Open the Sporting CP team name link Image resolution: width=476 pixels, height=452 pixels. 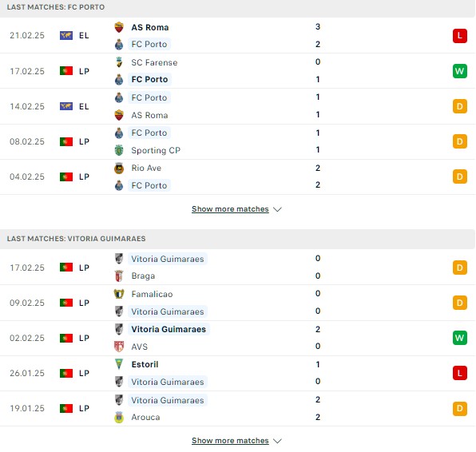[x=156, y=150]
